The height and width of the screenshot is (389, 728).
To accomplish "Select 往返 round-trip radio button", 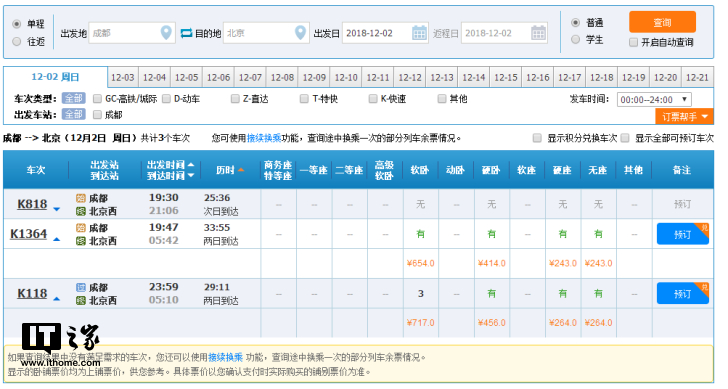I will click(17, 41).
